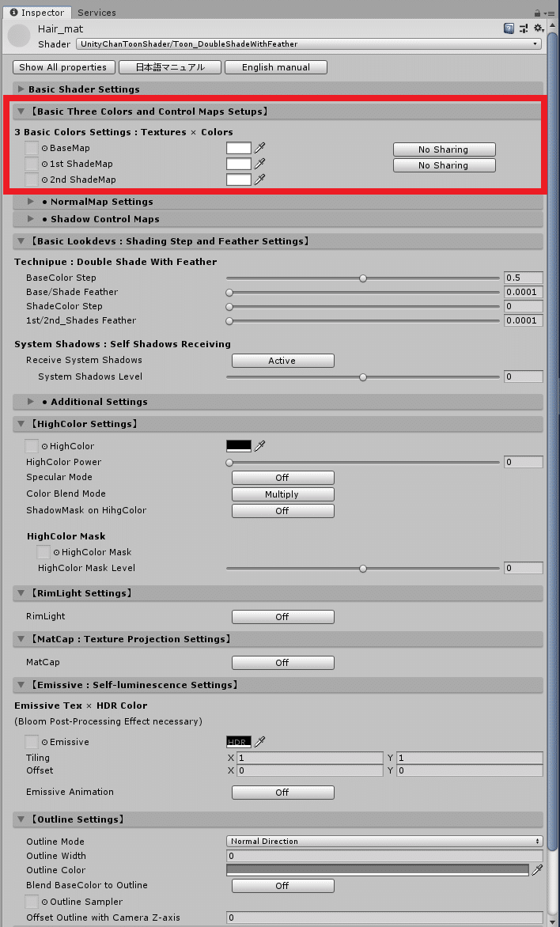
Task: Toggle Emissive Animation Off button
Action: 282,793
